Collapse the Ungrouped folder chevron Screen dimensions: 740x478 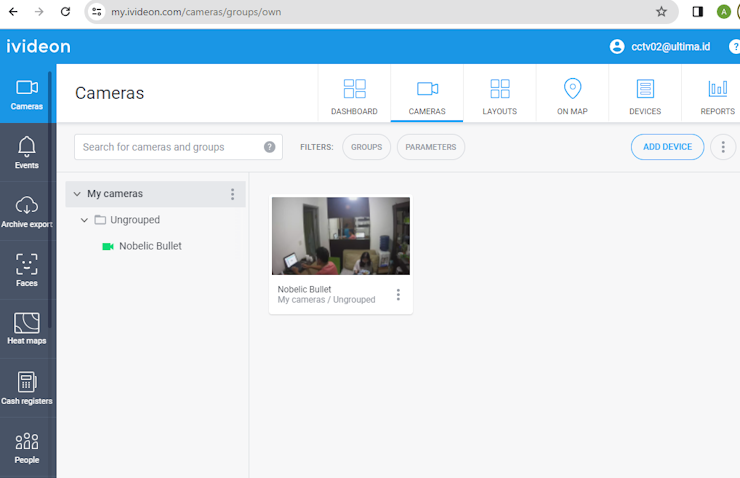(x=84, y=220)
